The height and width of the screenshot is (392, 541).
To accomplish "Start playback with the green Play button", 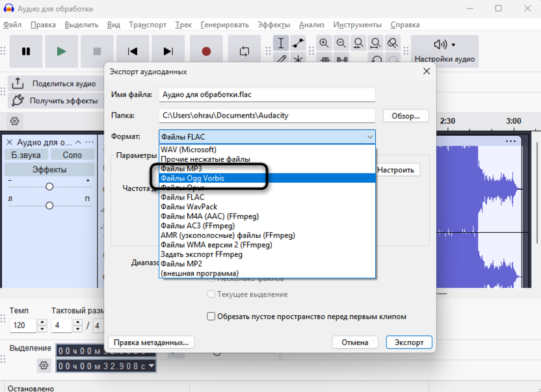I will point(61,51).
